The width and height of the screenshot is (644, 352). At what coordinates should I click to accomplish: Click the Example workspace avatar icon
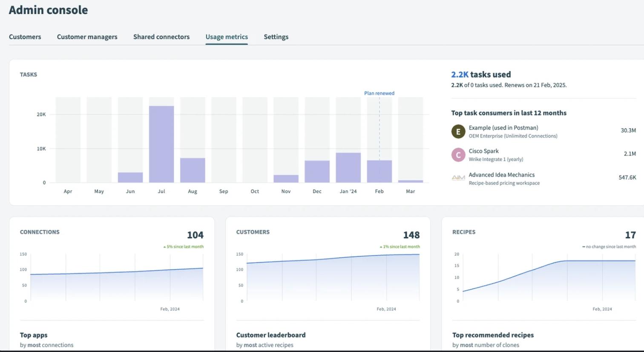pos(457,131)
